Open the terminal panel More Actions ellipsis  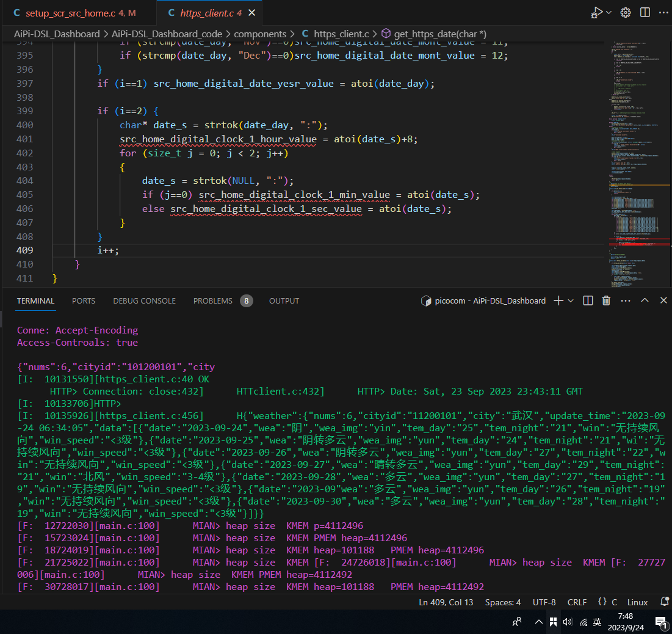tap(626, 301)
